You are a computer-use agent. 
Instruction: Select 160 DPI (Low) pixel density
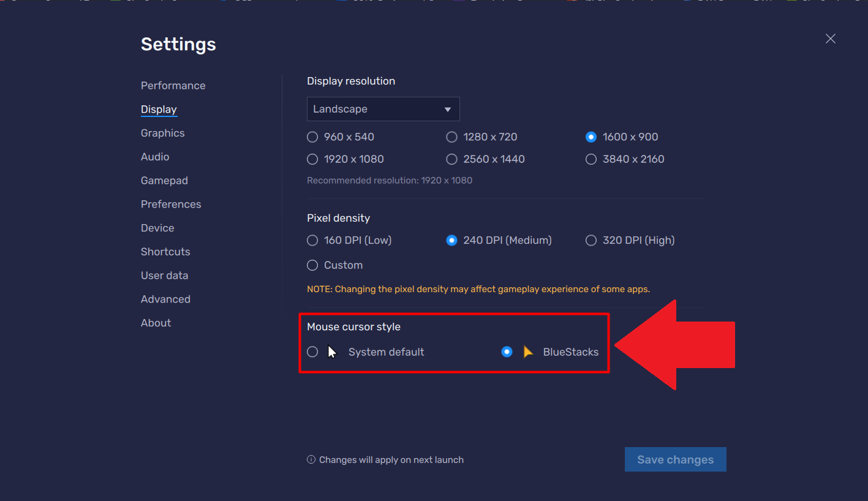click(x=312, y=241)
